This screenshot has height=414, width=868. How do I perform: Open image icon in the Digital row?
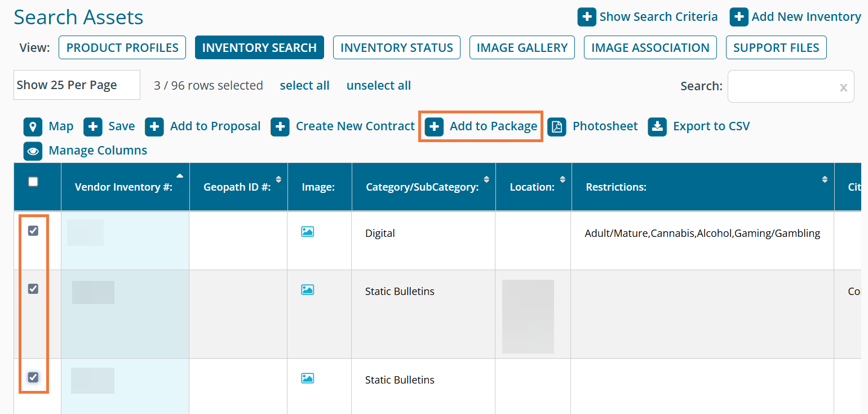(x=307, y=231)
